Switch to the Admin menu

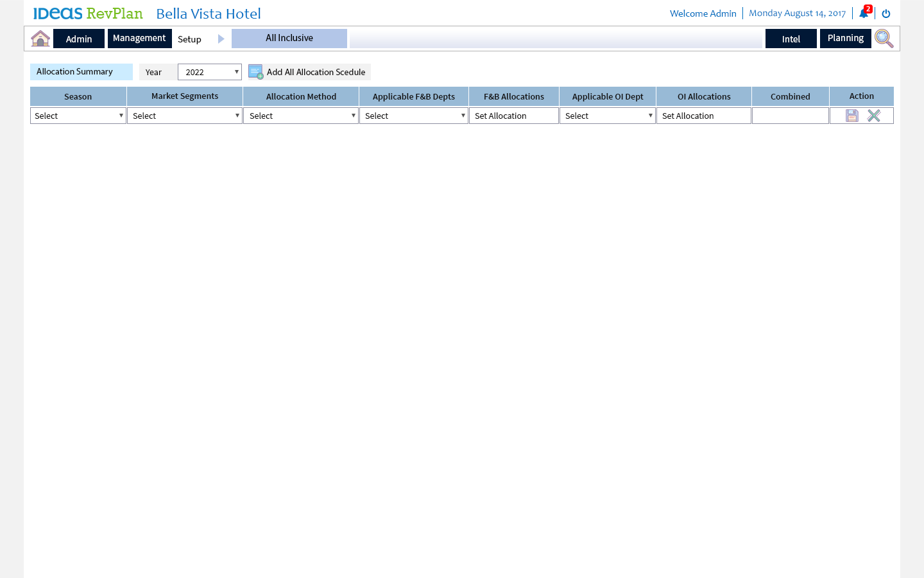pyautogui.click(x=79, y=39)
